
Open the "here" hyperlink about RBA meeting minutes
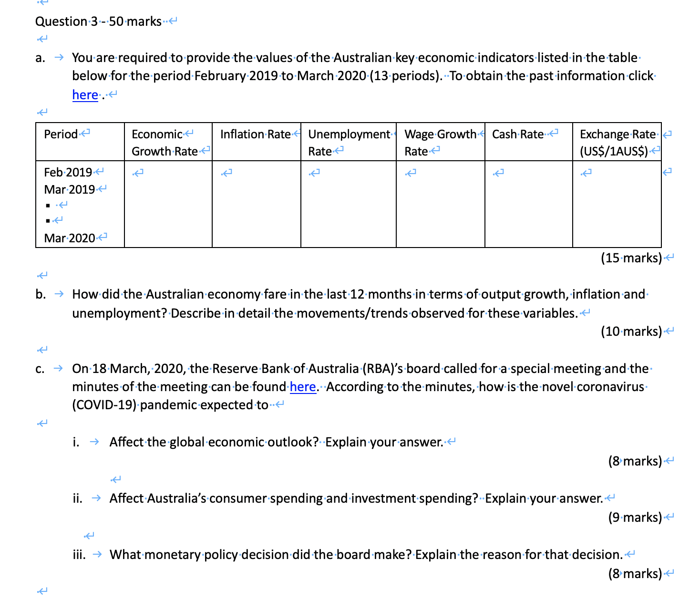point(303,386)
